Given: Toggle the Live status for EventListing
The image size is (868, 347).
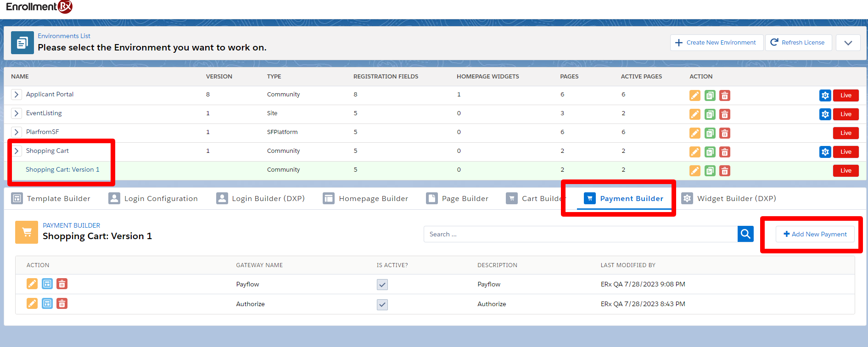Looking at the screenshot, I should coord(846,114).
